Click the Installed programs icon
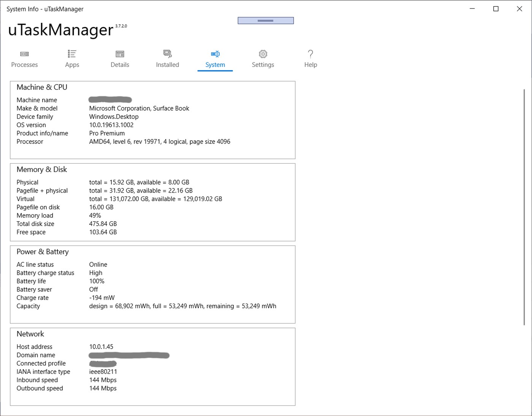The width and height of the screenshot is (532, 416). (x=167, y=54)
